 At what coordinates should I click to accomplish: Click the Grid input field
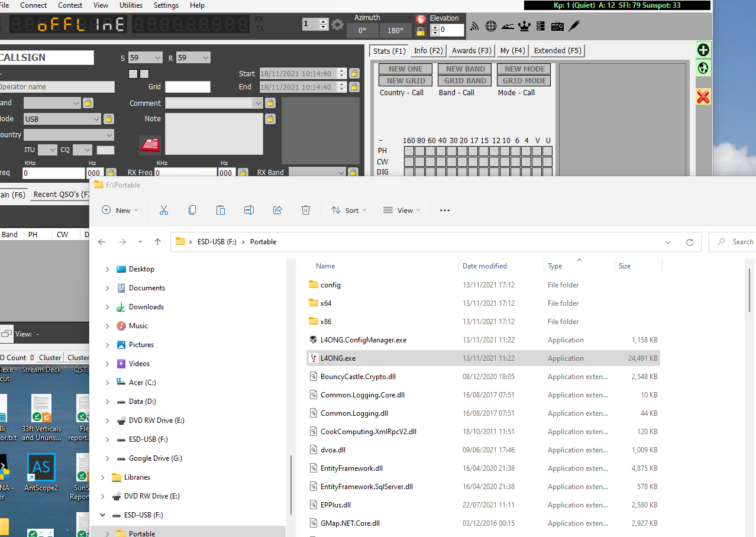coord(188,87)
